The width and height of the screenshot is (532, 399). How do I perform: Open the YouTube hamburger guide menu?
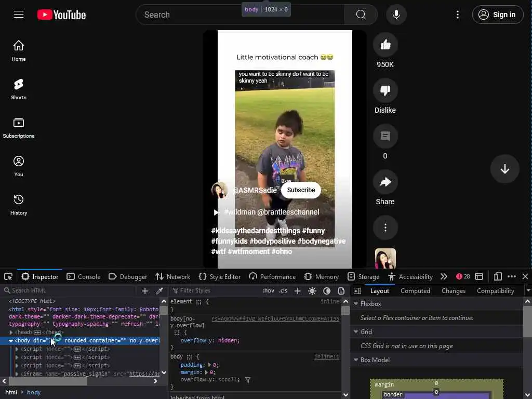point(19,15)
